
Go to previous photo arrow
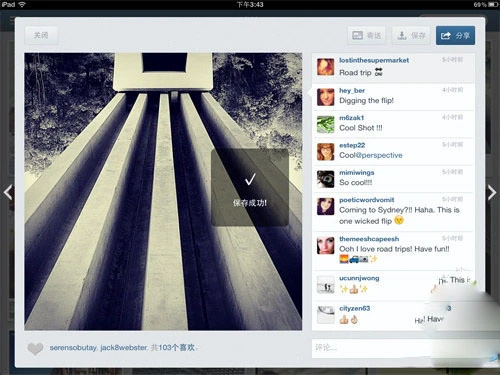(8, 192)
